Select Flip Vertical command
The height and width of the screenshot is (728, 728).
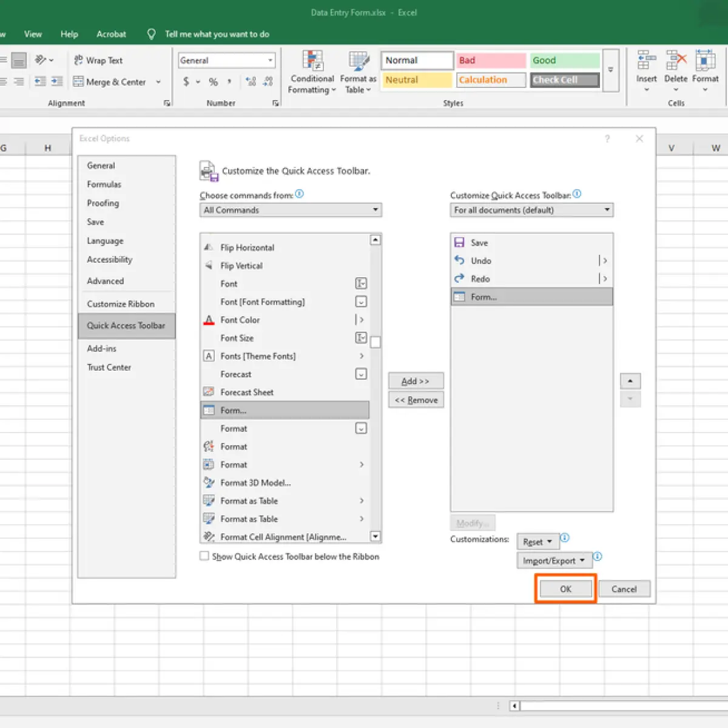[x=285, y=266]
